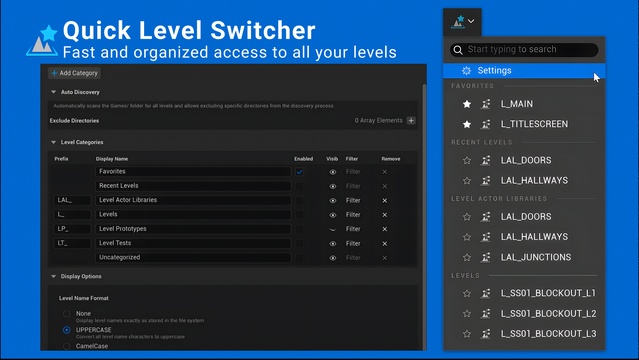Toggle visibility eye for Level Tests
The image size is (639, 360).
point(333,243)
